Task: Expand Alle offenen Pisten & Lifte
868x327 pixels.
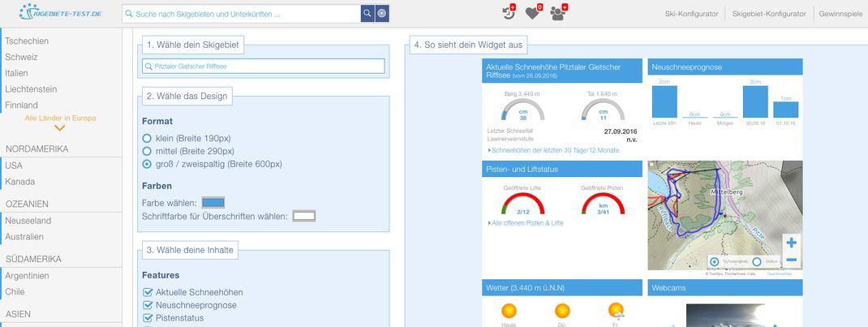Action: [526, 223]
